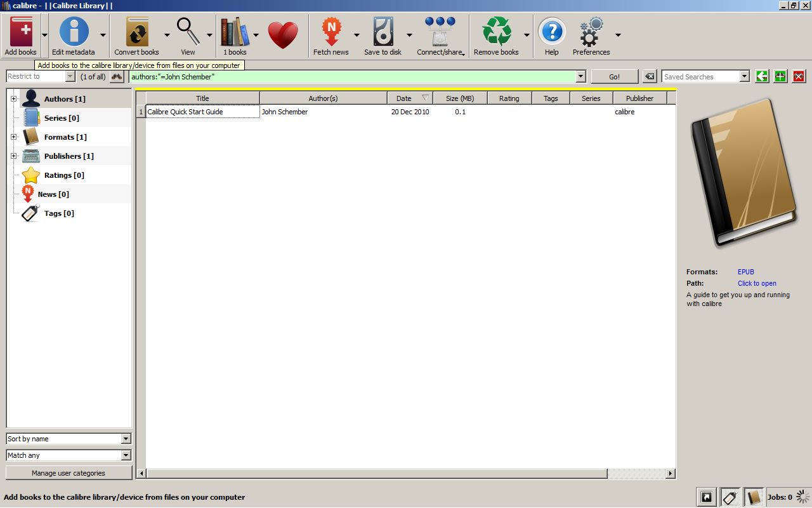The height and width of the screenshot is (508, 812).
Task: Open Preferences gears icon
Action: coord(591,33)
